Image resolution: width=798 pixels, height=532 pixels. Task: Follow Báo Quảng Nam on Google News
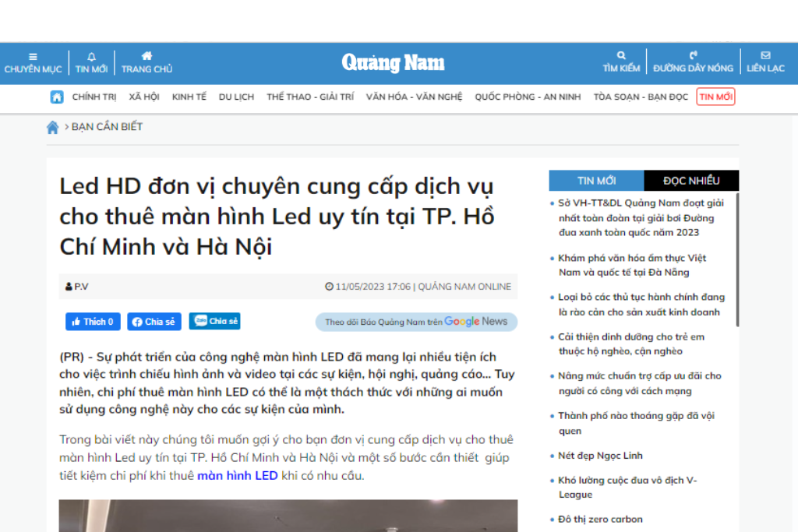point(416,322)
